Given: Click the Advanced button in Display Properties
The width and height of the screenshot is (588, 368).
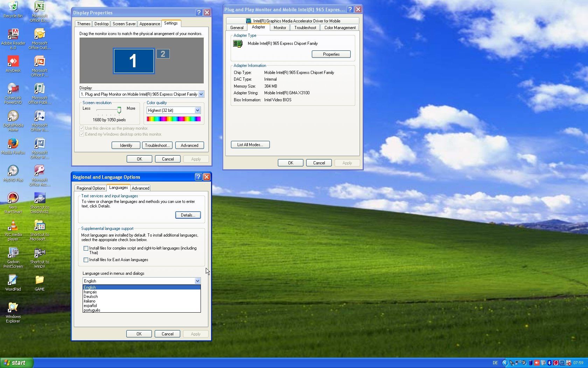Looking at the screenshot, I should (x=190, y=145).
